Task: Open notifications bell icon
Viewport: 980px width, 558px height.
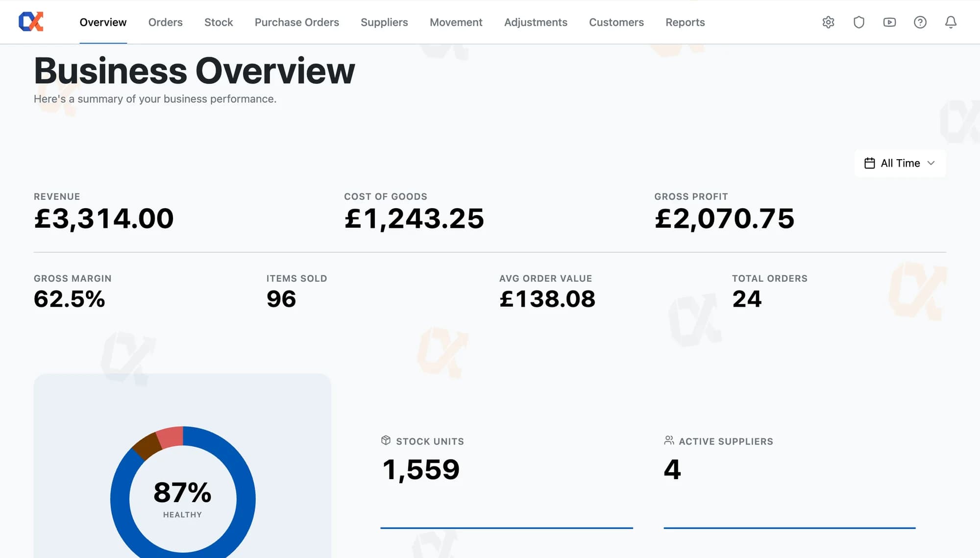Action: (951, 22)
